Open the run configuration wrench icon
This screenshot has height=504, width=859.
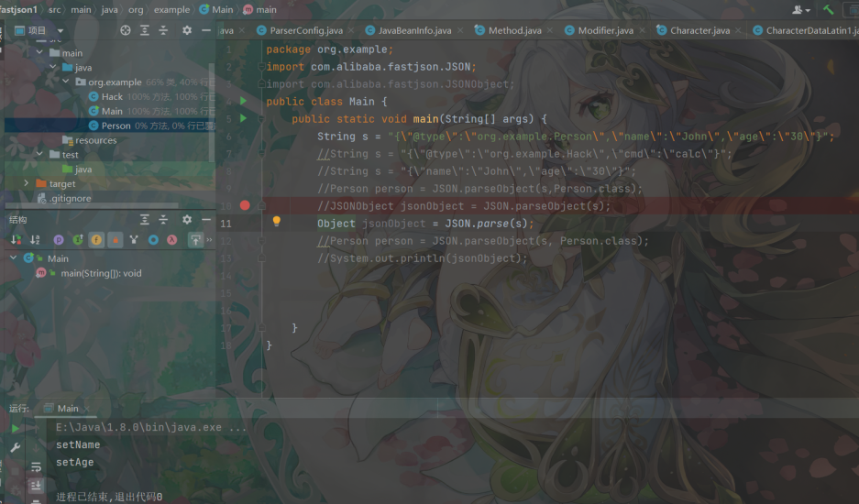[16, 447]
